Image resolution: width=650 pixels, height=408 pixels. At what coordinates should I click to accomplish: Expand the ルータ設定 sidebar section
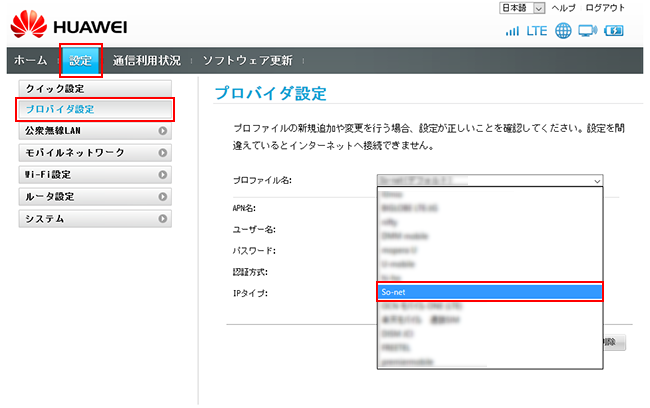pyautogui.click(x=95, y=197)
